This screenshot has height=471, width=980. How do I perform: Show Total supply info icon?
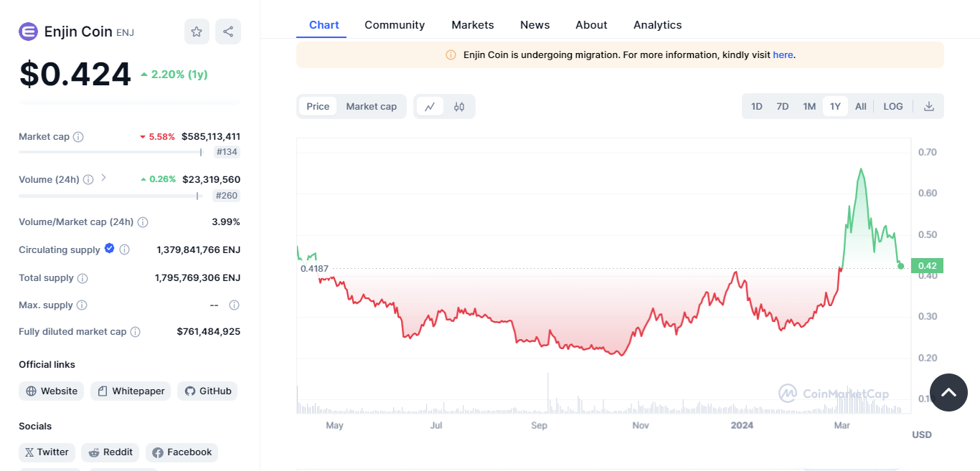click(x=83, y=278)
